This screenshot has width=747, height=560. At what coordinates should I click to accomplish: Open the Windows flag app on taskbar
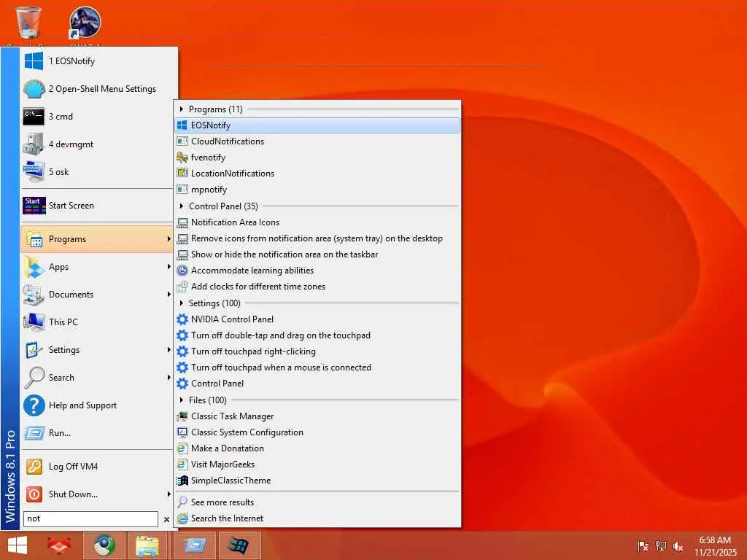click(x=239, y=545)
